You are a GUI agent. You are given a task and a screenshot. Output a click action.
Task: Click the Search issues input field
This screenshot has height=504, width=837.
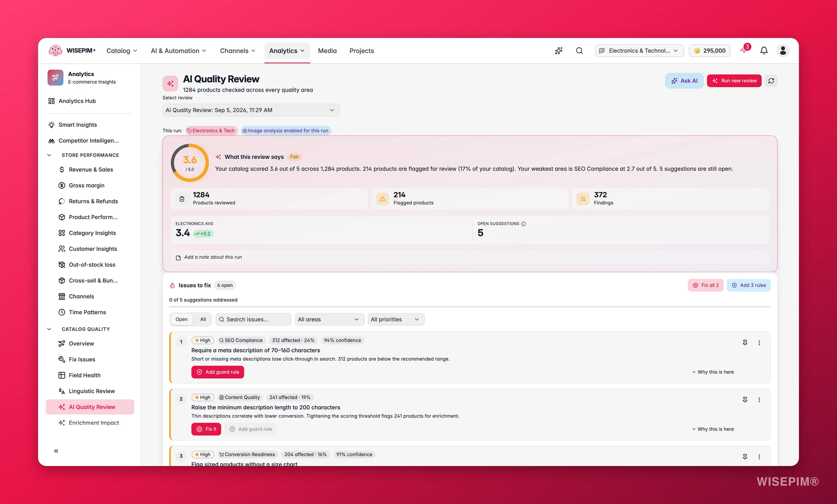coord(254,319)
